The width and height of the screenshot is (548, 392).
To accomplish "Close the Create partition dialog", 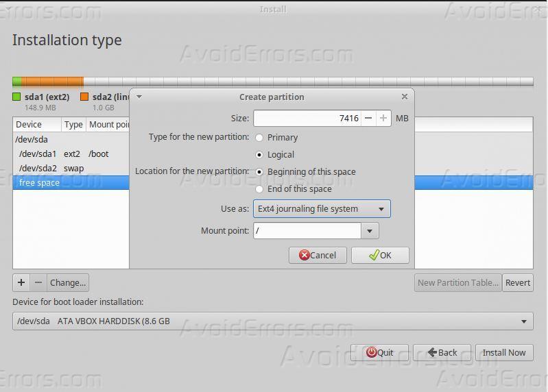I will (404, 97).
